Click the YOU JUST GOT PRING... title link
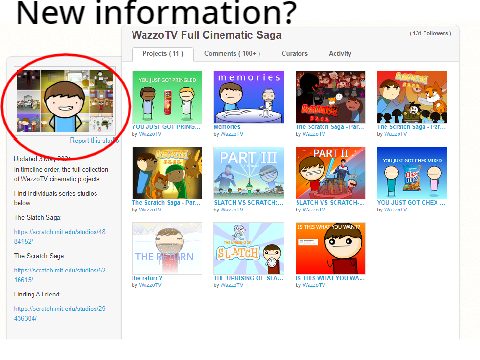The image size is (480, 360). coord(166,127)
